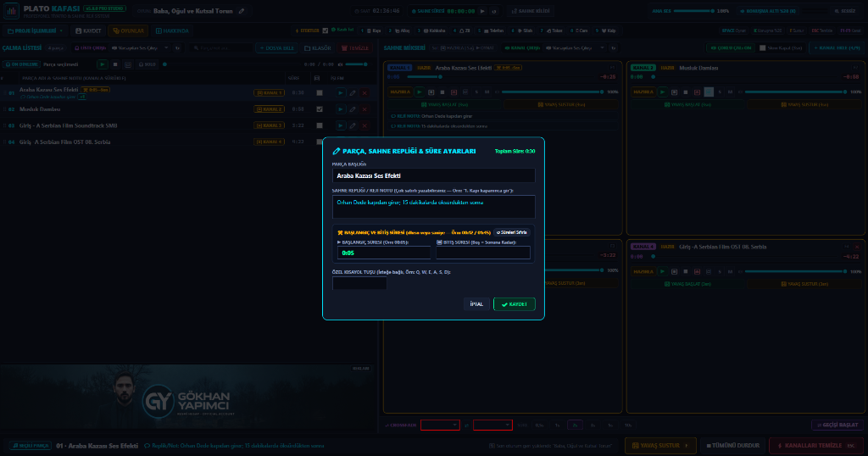Select 10s crossfade duration

click(x=628, y=425)
